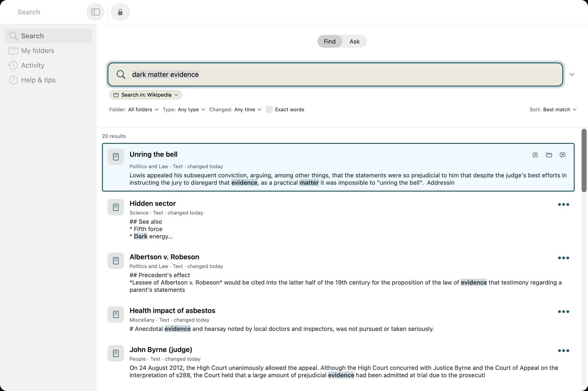588x391 pixels.
Task: Click the dark matter evidence search field
Action: (335, 75)
